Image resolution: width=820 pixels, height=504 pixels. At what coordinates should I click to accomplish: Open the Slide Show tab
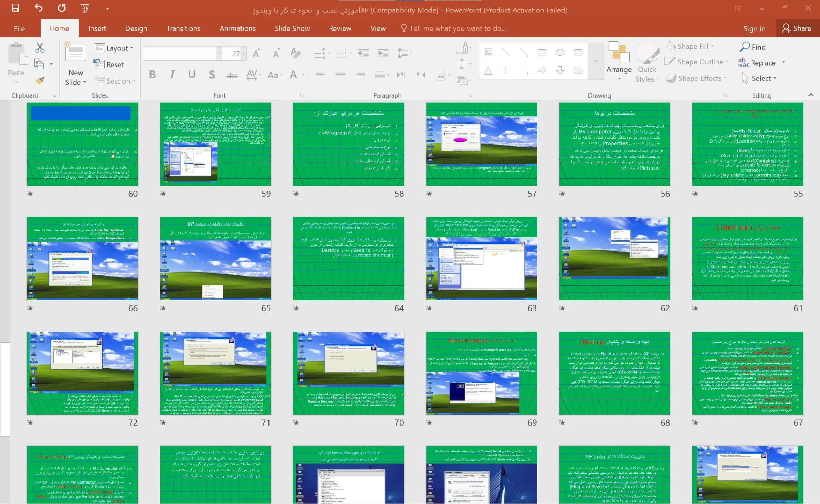pyautogui.click(x=292, y=28)
